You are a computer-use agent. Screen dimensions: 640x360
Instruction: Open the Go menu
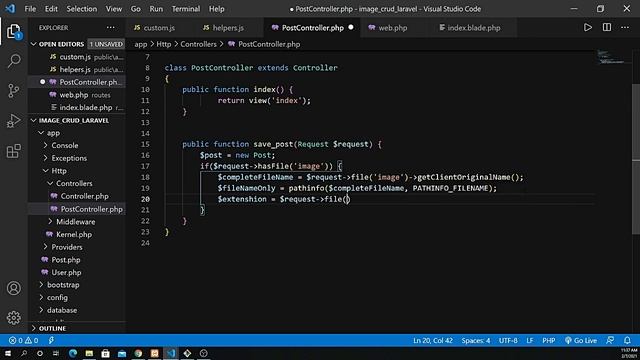136,9
